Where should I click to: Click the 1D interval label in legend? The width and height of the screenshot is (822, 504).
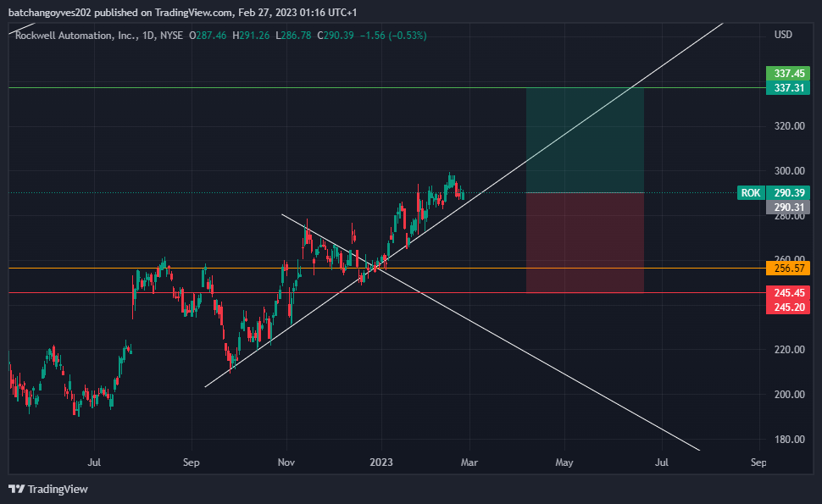[x=148, y=36]
